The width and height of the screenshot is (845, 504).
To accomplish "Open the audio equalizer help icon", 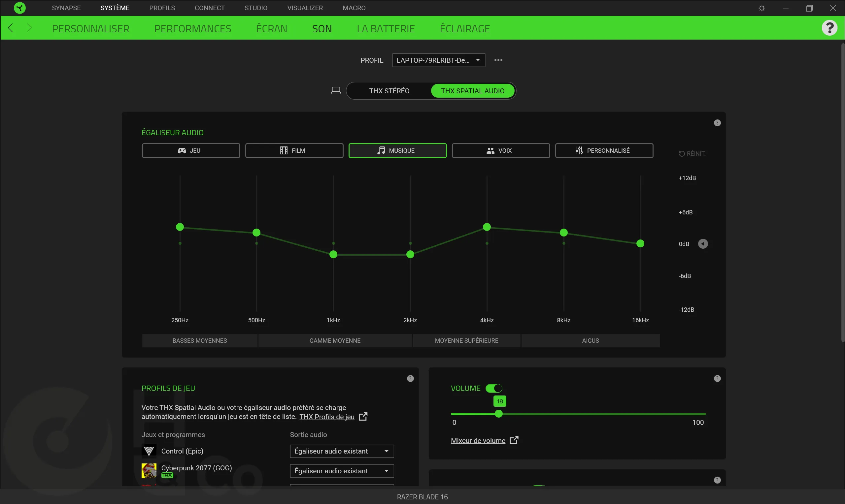I will 717,123.
